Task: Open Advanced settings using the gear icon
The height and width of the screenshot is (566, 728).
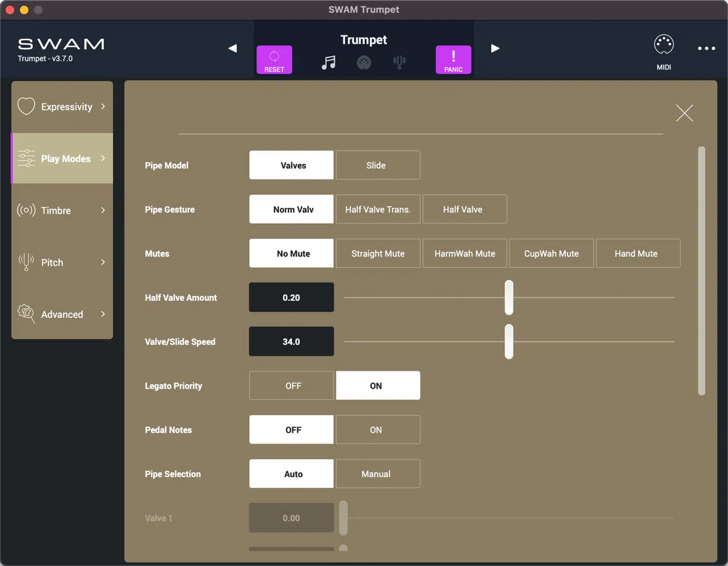Action: click(25, 314)
